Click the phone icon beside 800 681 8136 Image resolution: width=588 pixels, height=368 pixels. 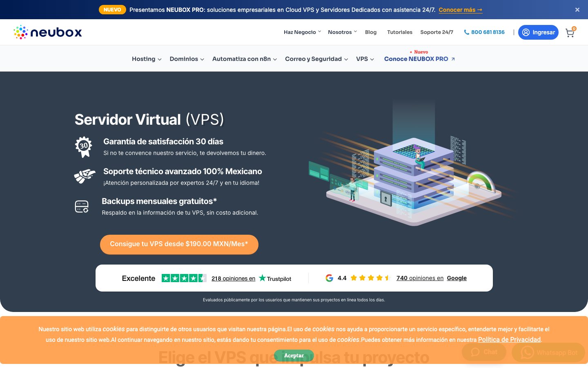click(466, 32)
